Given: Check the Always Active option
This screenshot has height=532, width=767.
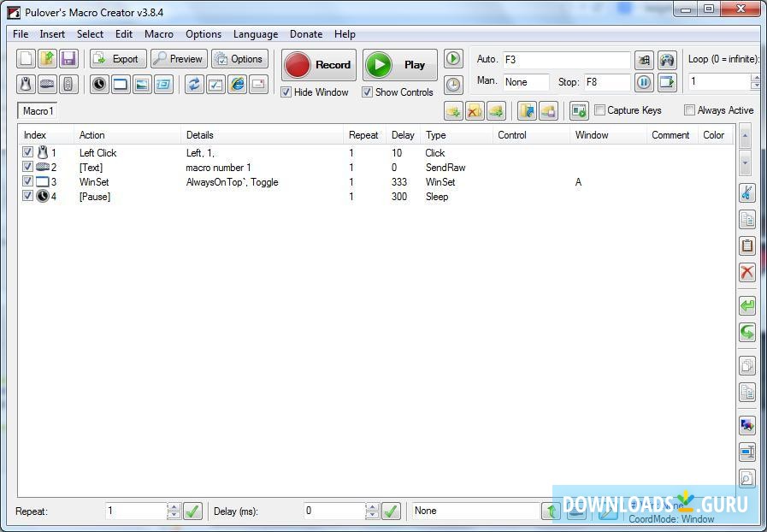Looking at the screenshot, I should [x=689, y=109].
